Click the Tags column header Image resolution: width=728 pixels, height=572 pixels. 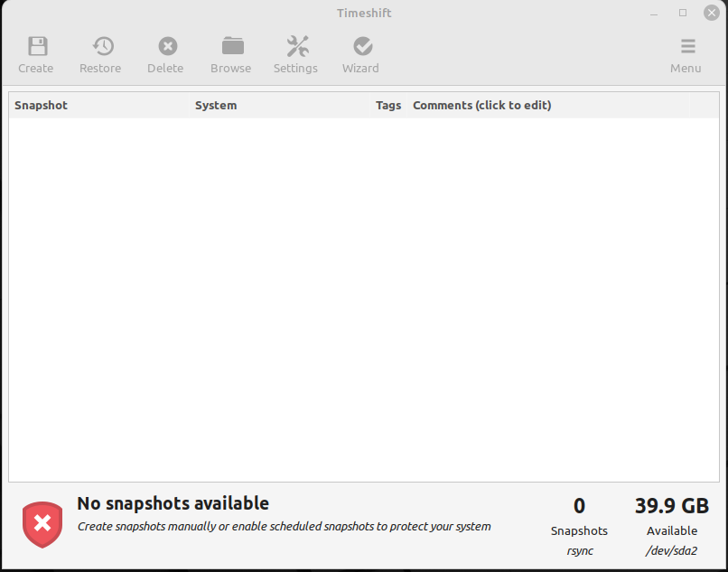pyautogui.click(x=388, y=106)
